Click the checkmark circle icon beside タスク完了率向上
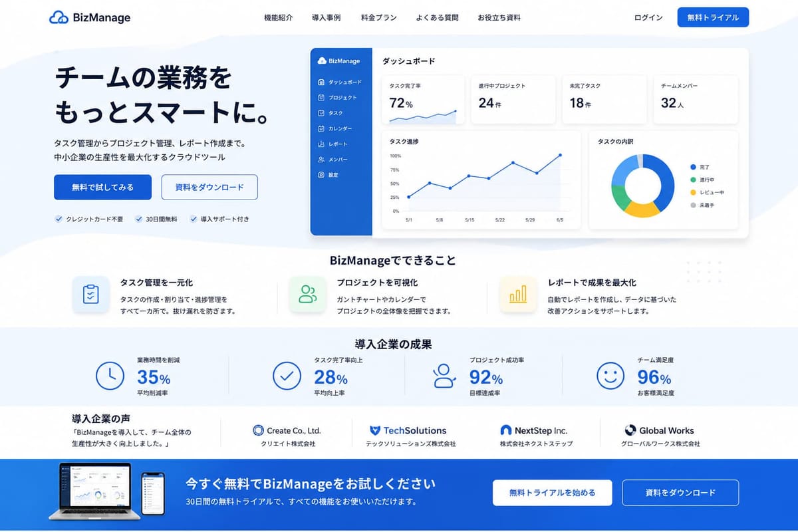The width and height of the screenshot is (798, 532). pos(287,376)
